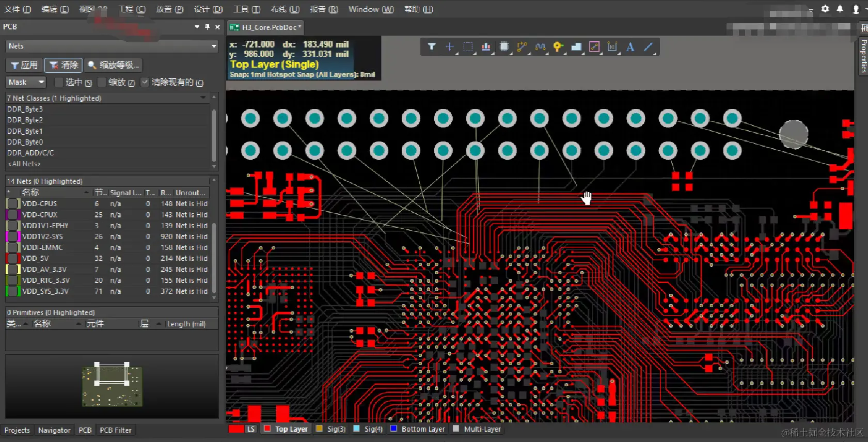Sort primitives by the 类 column header

(18, 324)
